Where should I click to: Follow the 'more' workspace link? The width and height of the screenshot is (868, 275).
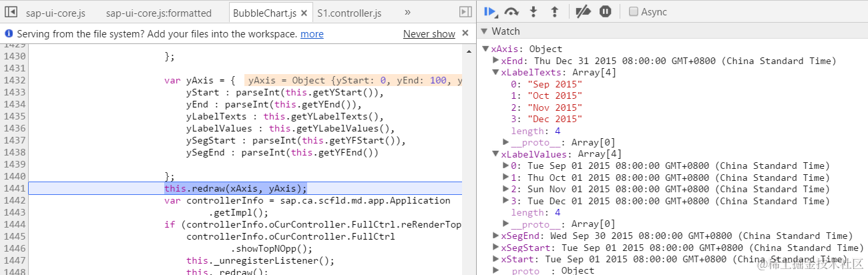coord(312,33)
